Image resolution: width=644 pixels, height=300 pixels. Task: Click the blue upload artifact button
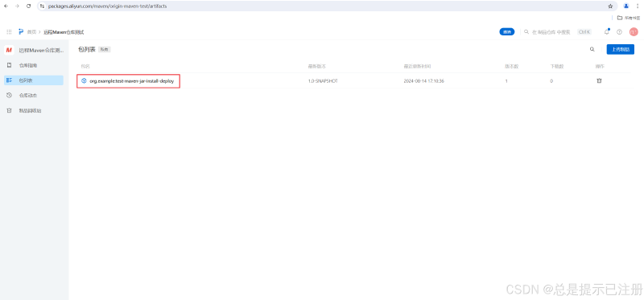620,49
